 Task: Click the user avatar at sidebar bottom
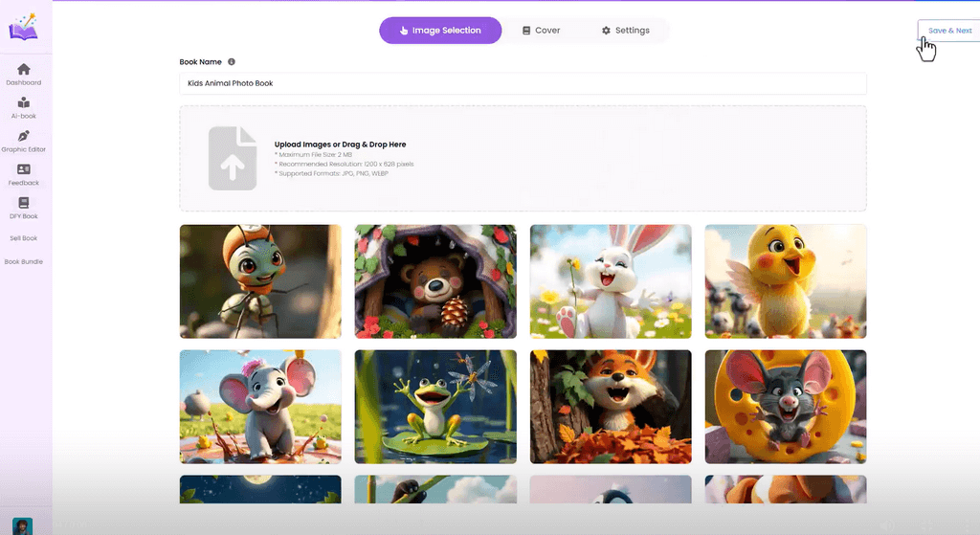click(23, 526)
